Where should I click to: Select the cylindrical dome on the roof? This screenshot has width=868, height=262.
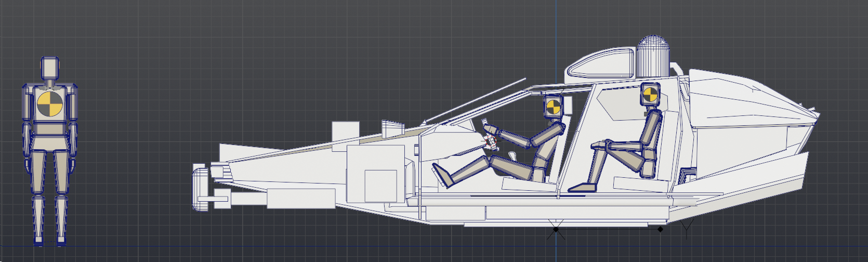click(x=653, y=57)
